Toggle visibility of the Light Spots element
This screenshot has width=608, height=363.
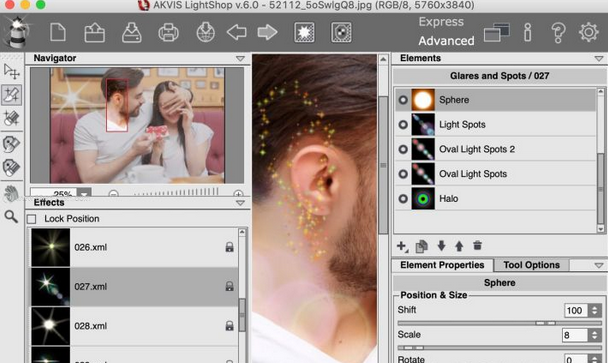(x=403, y=124)
